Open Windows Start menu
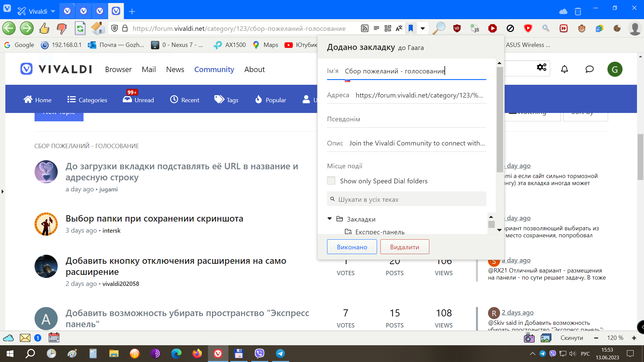Image resolution: width=644 pixels, height=362 pixels. coord(10,354)
